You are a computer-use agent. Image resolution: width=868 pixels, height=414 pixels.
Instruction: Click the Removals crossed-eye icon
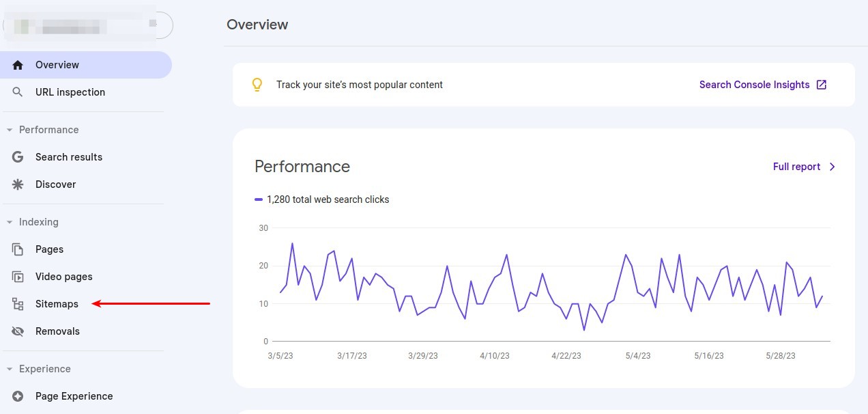(18, 331)
